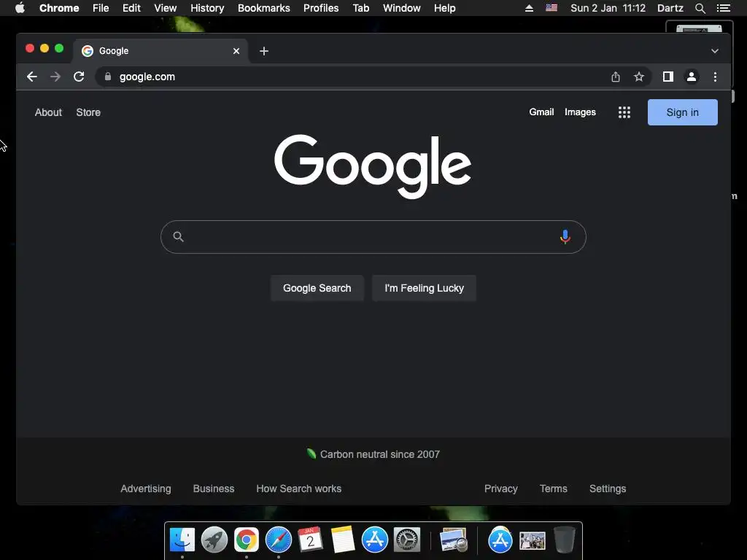Open the History menu

[x=207, y=8]
